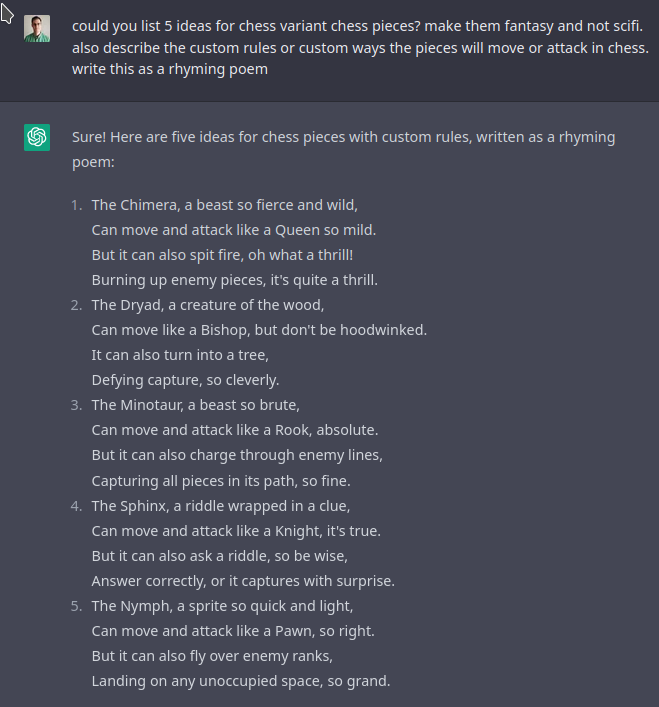Click the 'Burning up enemy pieces' line
This screenshot has height=707, width=659.
pyautogui.click(x=234, y=280)
